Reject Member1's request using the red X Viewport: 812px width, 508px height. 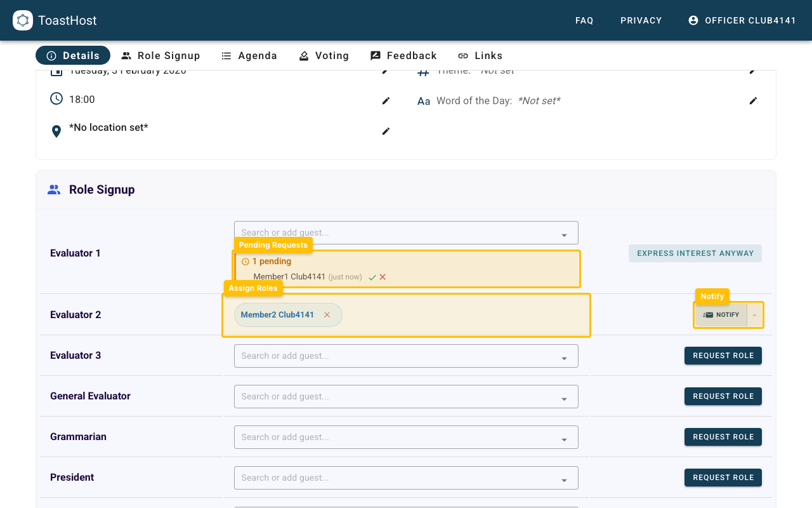[x=382, y=277]
